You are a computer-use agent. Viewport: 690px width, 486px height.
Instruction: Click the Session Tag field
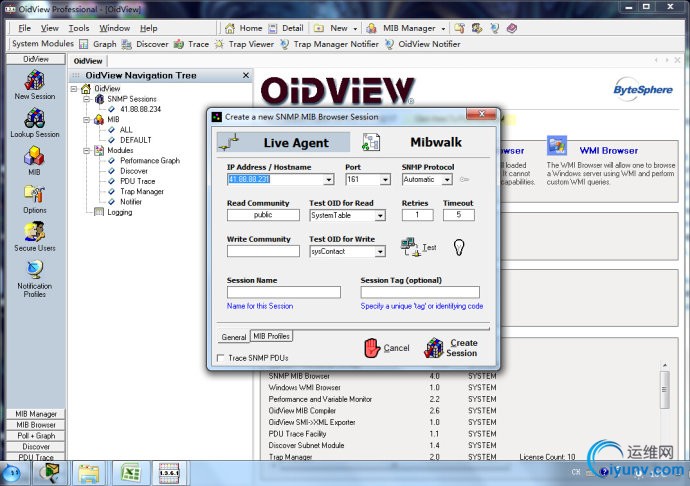(x=420, y=292)
